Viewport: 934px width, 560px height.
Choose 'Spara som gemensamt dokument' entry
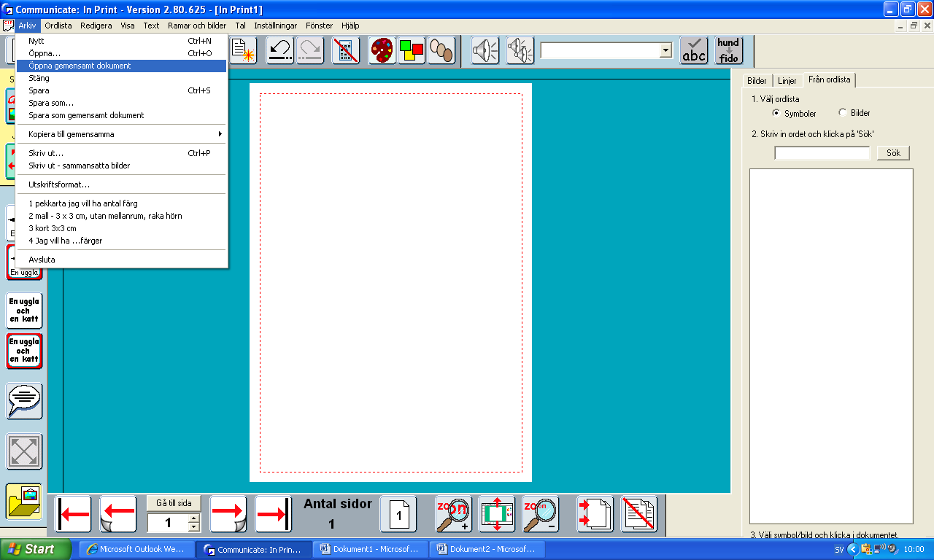coord(121,115)
